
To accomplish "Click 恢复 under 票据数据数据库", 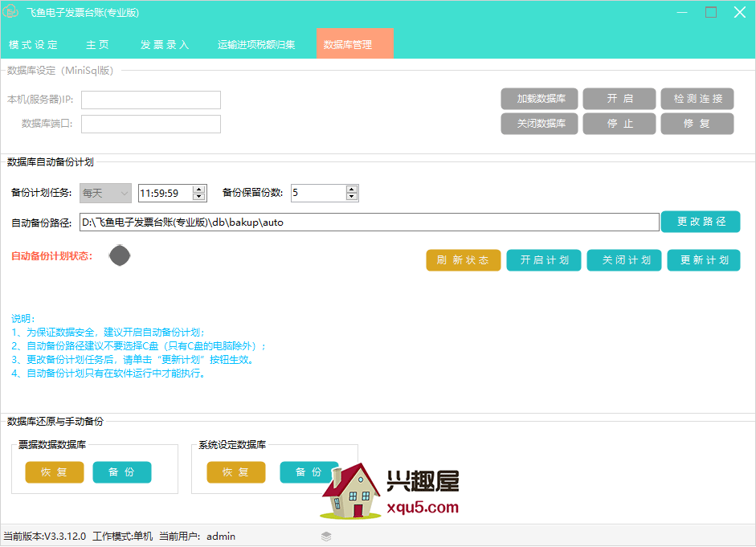I will pos(55,472).
